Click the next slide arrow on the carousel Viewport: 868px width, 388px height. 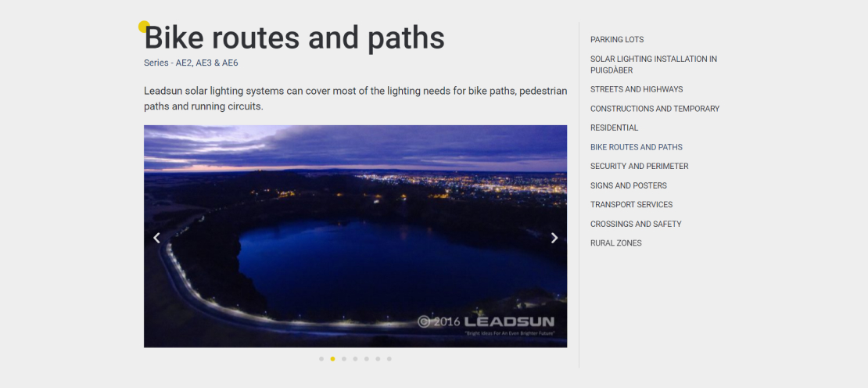pos(554,238)
